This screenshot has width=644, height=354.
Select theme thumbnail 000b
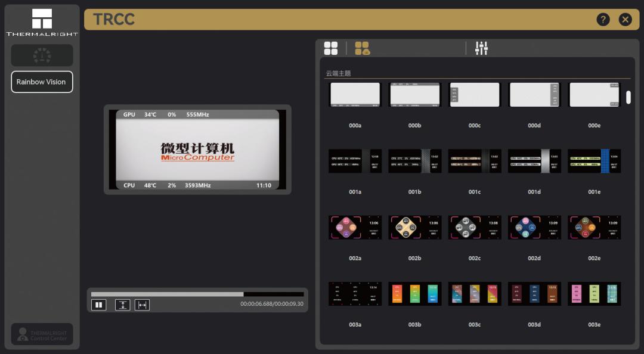(415, 95)
